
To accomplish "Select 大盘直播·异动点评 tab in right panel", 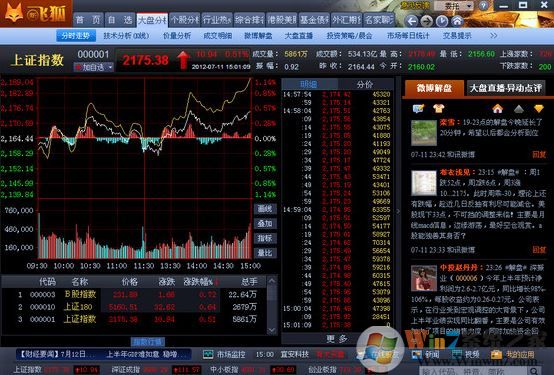I will [506, 88].
